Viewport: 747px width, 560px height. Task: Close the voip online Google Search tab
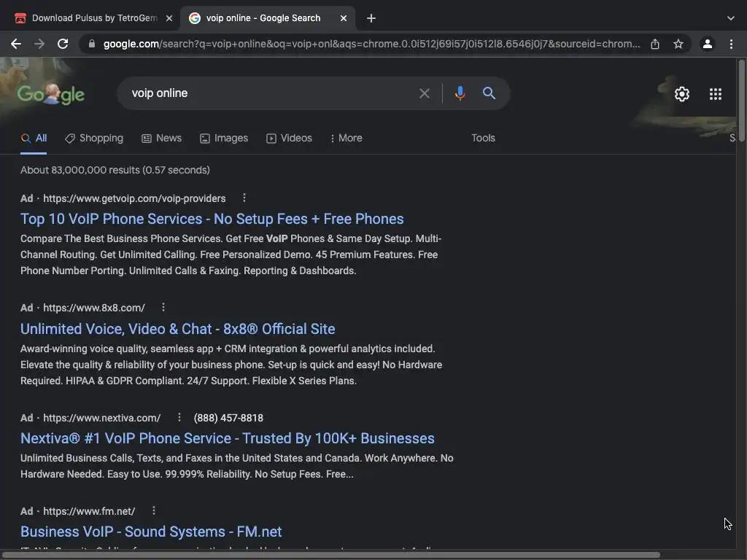click(x=344, y=18)
